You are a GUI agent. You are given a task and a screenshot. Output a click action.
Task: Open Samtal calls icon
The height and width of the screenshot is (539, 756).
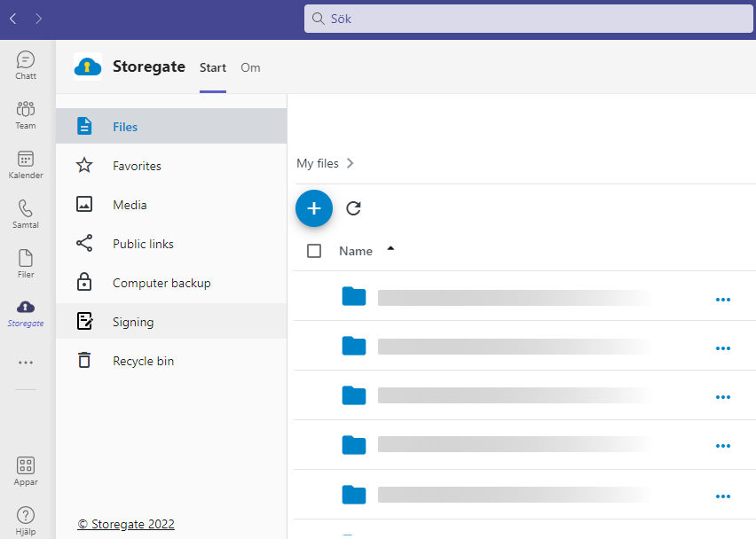pos(26,215)
